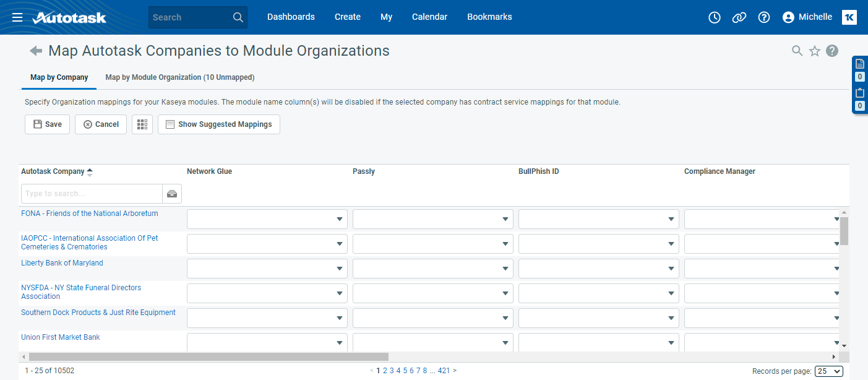Go to page 421 in pagination
The width and height of the screenshot is (868, 380).
tap(444, 371)
